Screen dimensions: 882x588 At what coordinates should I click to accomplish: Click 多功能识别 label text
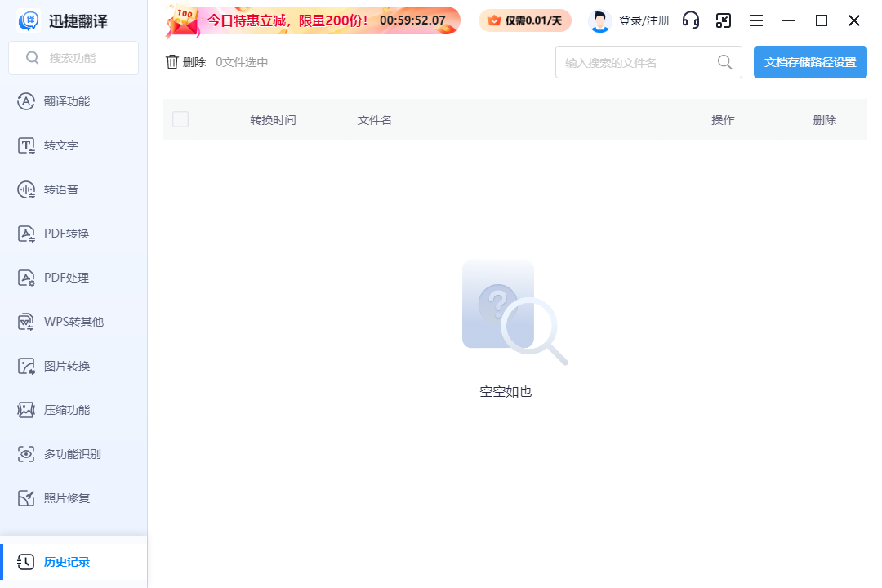click(x=73, y=454)
